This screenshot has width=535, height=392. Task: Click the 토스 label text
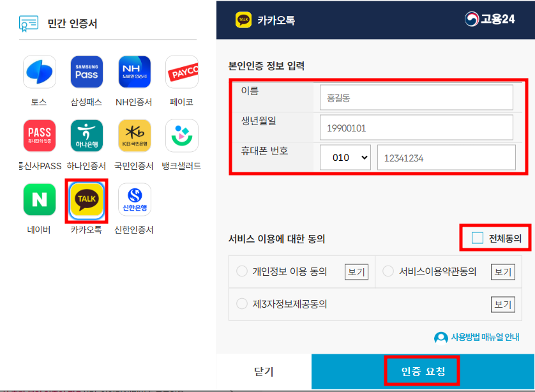click(x=39, y=102)
